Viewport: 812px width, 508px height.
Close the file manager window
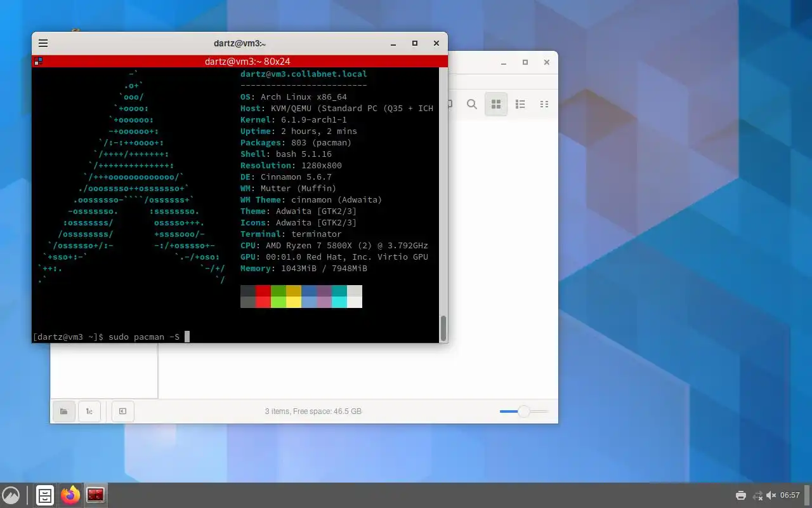(547, 62)
